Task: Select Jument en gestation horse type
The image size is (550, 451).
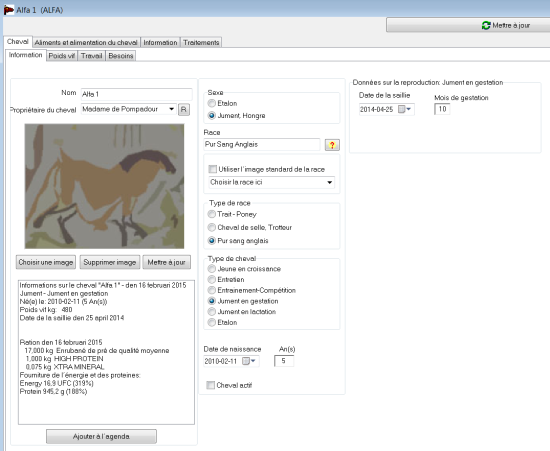Action: (x=212, y=301)
